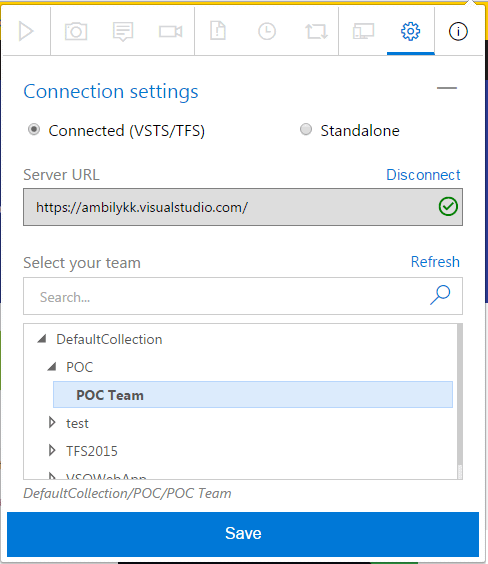488x564 pixels.
Task: Select Connected (VSTS/TFS) radio button
Action: coord(34,129)
